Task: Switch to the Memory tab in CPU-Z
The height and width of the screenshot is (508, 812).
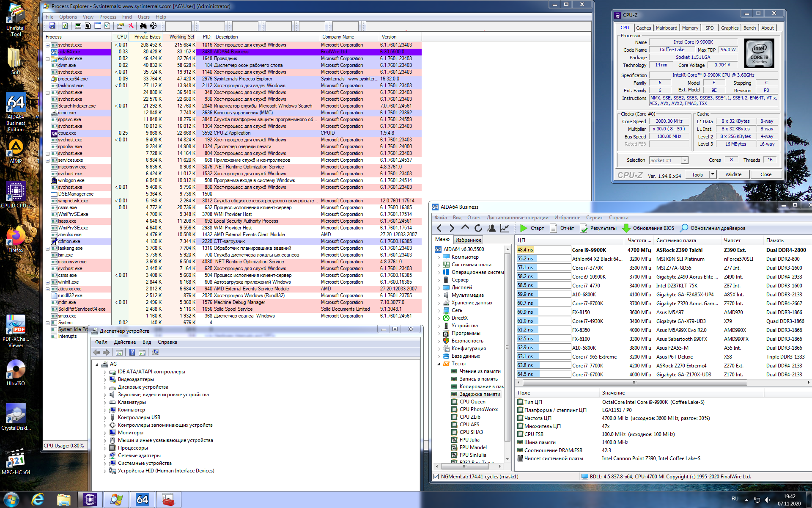Action: click(x=690, y=28)
